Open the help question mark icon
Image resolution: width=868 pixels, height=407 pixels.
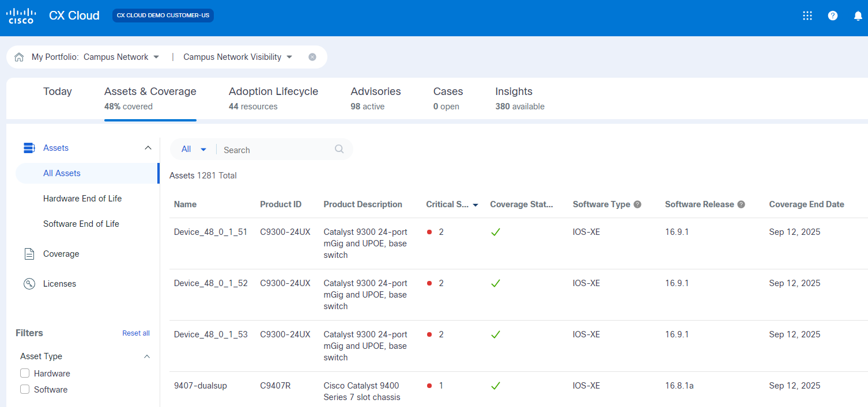coord(833,16)
